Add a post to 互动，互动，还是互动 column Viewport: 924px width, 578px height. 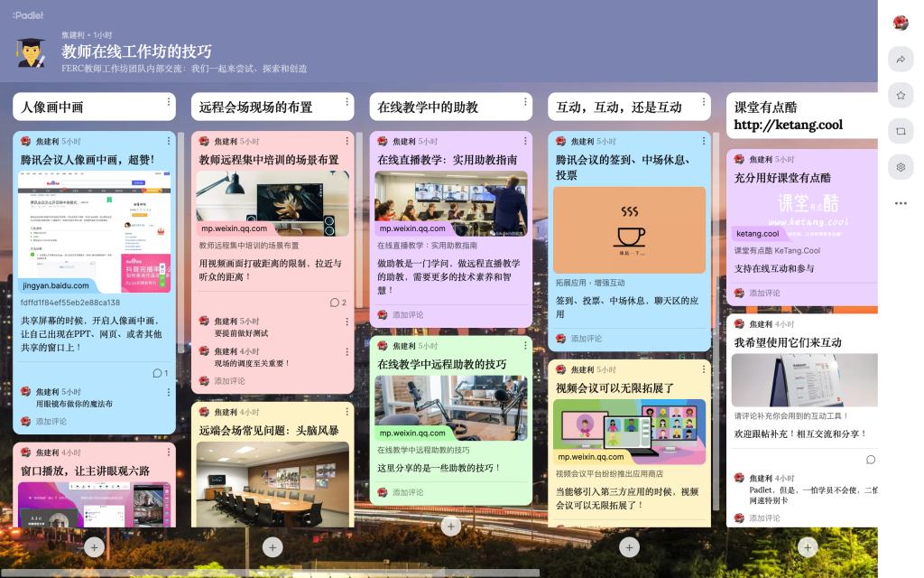point(629,547)
